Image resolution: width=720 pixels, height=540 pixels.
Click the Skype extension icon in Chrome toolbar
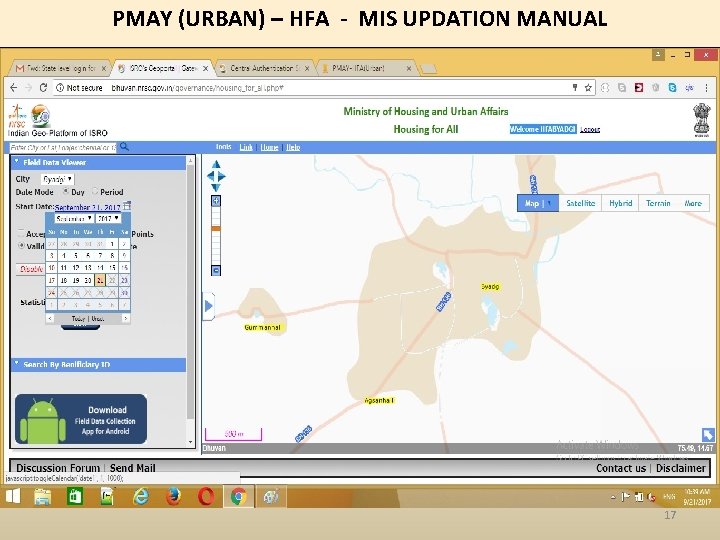point(672,87)
